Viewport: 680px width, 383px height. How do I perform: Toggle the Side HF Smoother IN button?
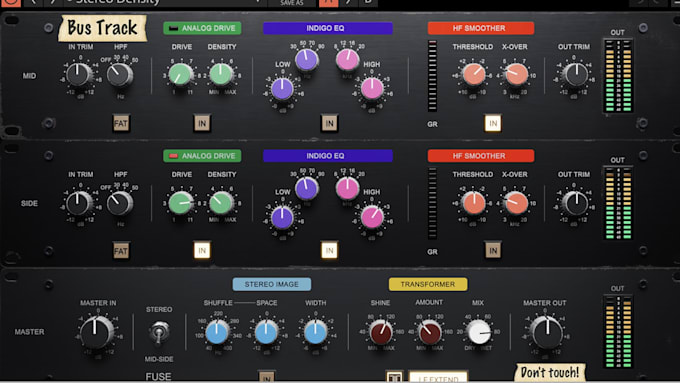[493, 250]
